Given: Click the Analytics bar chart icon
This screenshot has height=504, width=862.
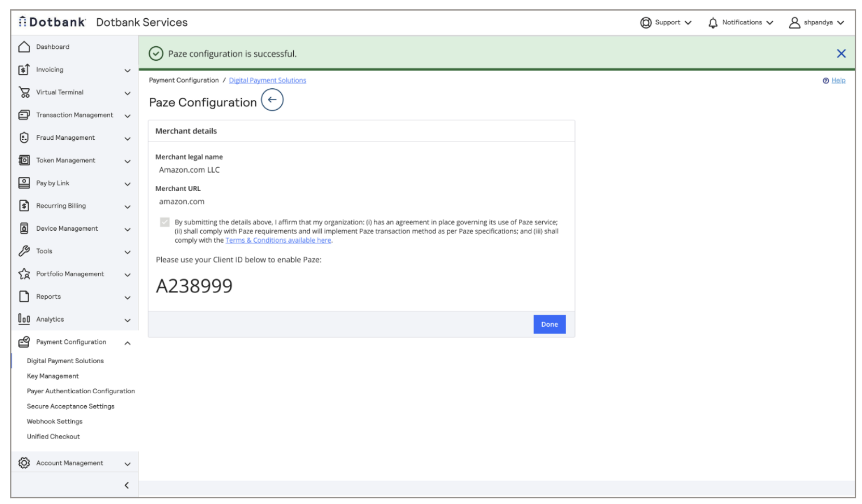Looking at the screenshot, I should click(x=24, y=319).
